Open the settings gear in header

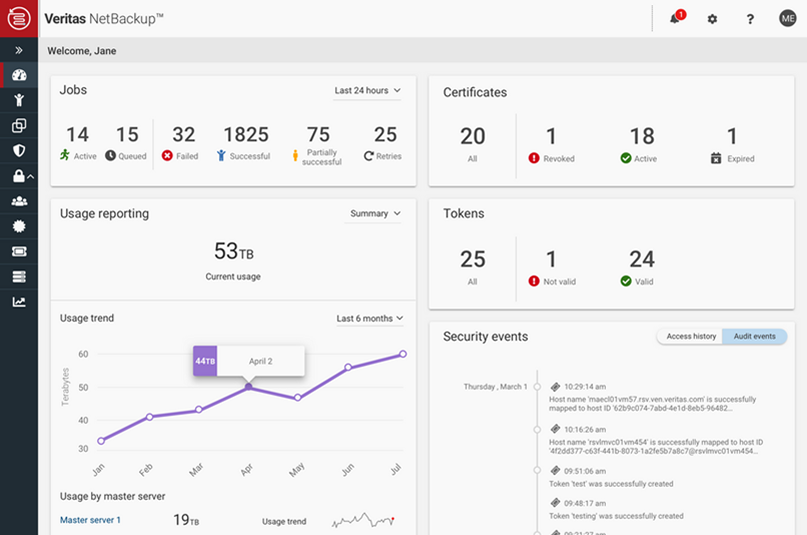712,19
